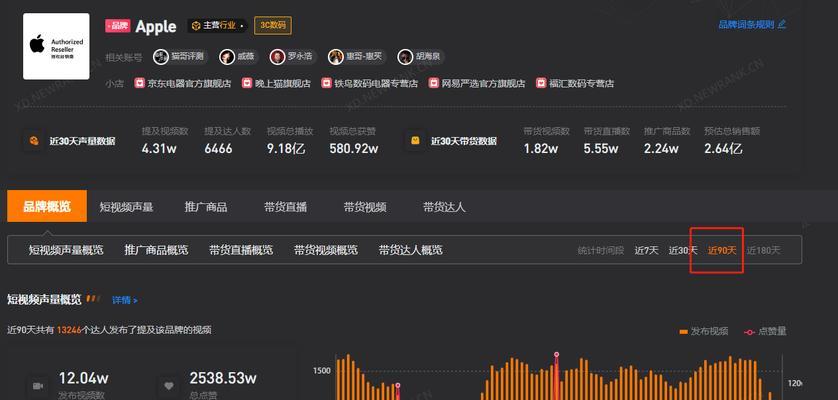Open the 罗永浩 account avatar
This screenshot has height=400, width=838.
277,57
